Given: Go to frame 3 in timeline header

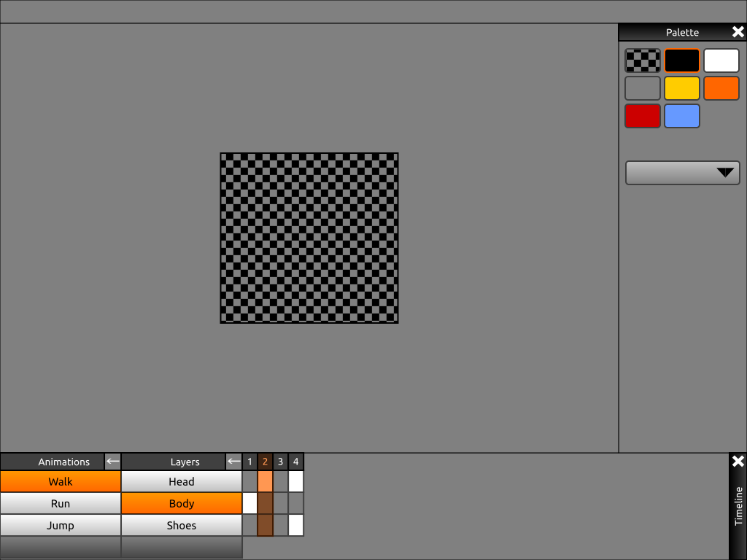Looking at the screenshot, I should (281, 462).
